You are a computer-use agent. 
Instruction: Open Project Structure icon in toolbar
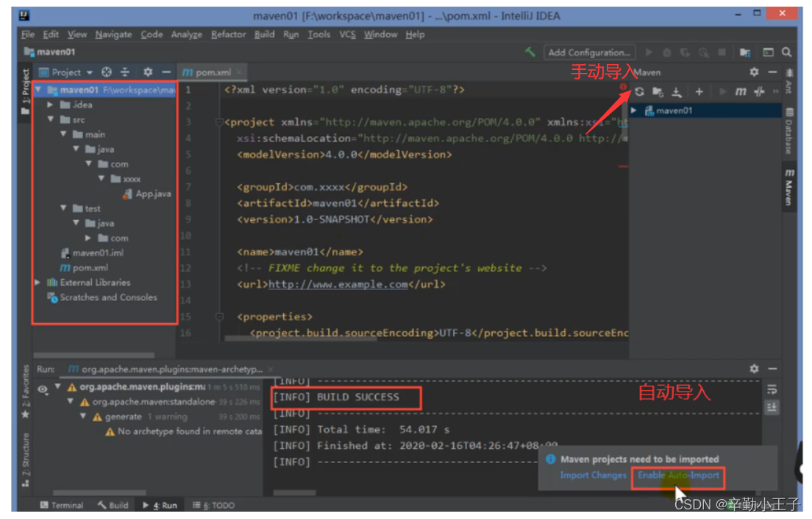[x=744, y=52]
